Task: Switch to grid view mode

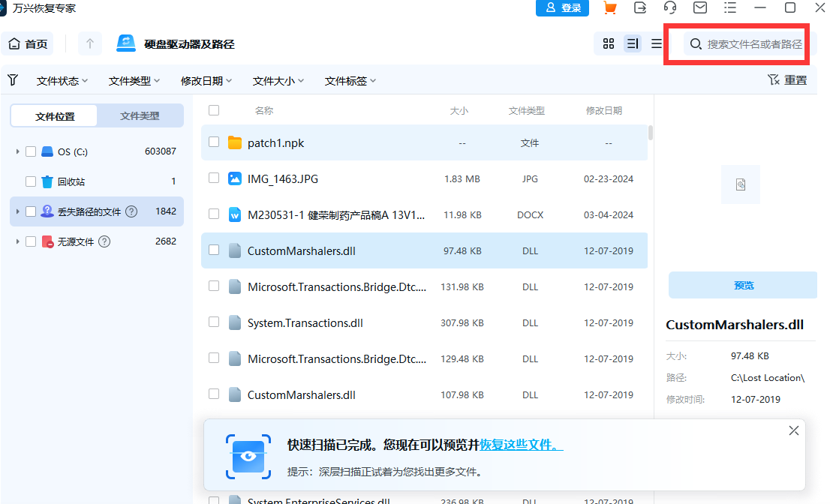Action: tap(609, 43)
